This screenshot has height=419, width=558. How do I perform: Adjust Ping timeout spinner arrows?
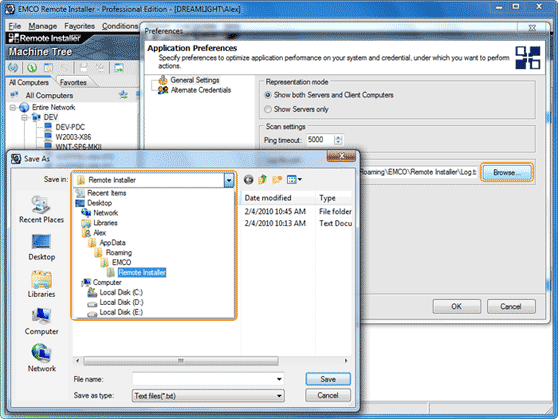tap(338, 140)
